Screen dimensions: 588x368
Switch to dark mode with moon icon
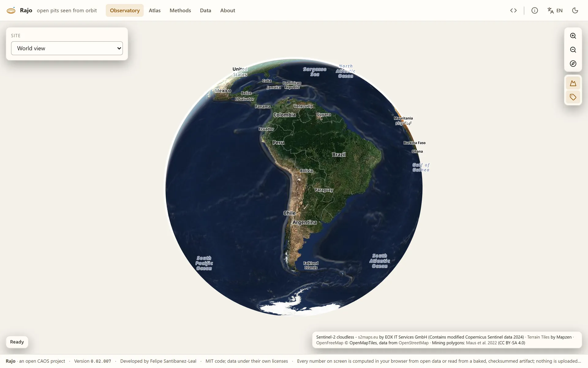coord(575,10)
